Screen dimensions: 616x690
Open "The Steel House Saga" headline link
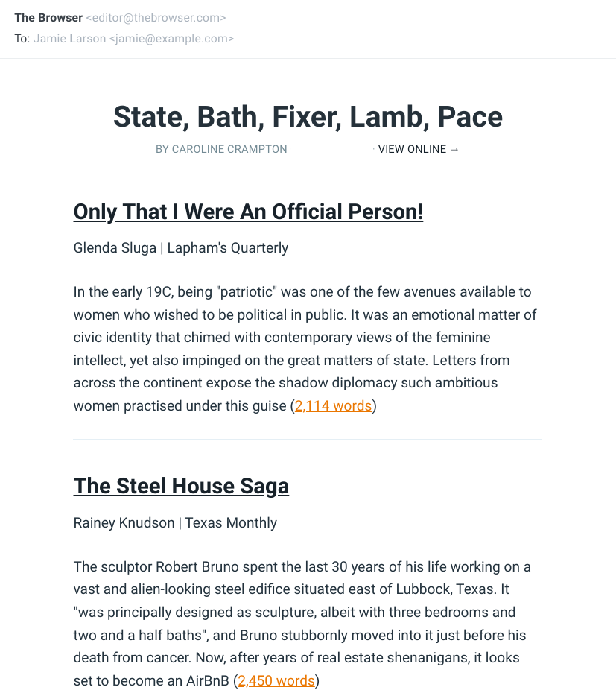click(x=181, y=486)
